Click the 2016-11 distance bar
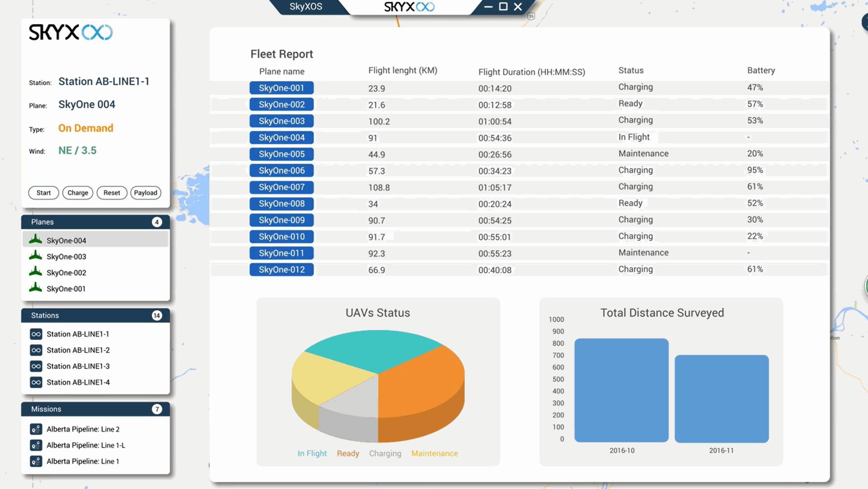The width and height of the screenshot is (868, 489). click(721, 398)
